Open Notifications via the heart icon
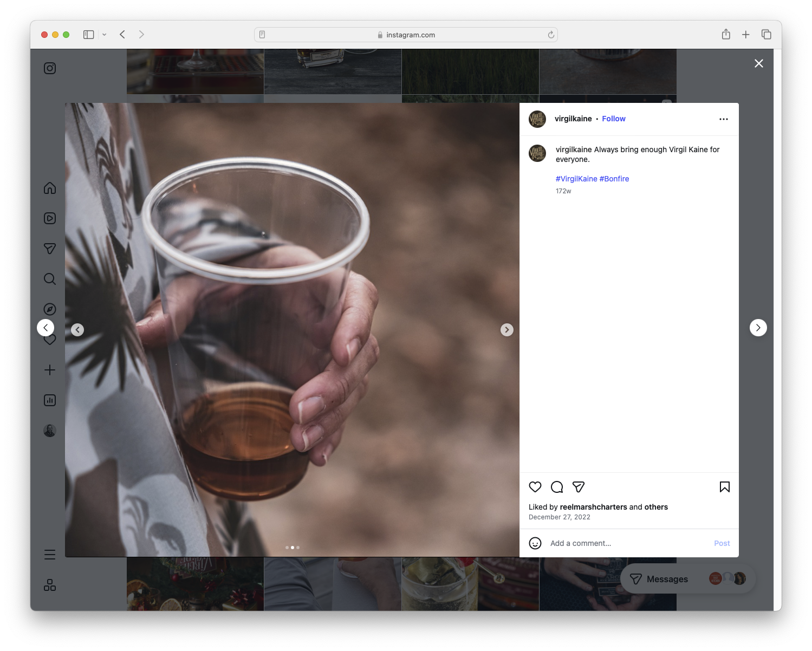This screenshot has width=812, height=651. [x=49, y=340]
